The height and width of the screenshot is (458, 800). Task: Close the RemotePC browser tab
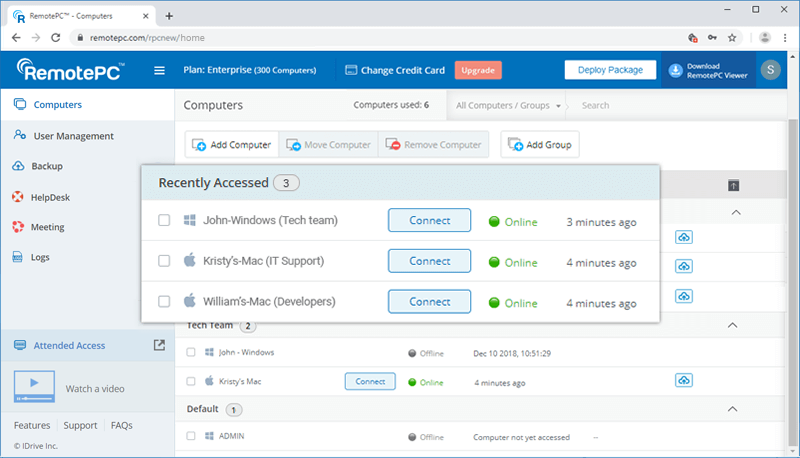click(145, 16)
